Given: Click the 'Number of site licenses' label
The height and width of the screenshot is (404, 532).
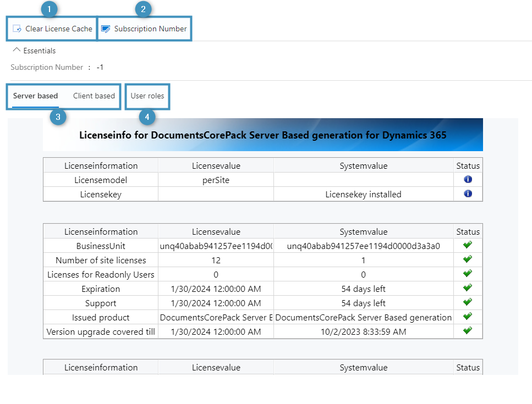Looking at the screenshot, I should click(x=101, y=261).
